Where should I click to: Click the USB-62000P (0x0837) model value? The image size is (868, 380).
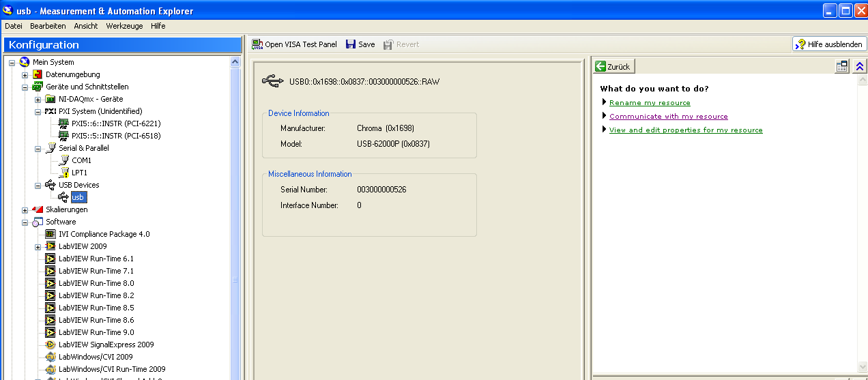(x=393, y=144)
